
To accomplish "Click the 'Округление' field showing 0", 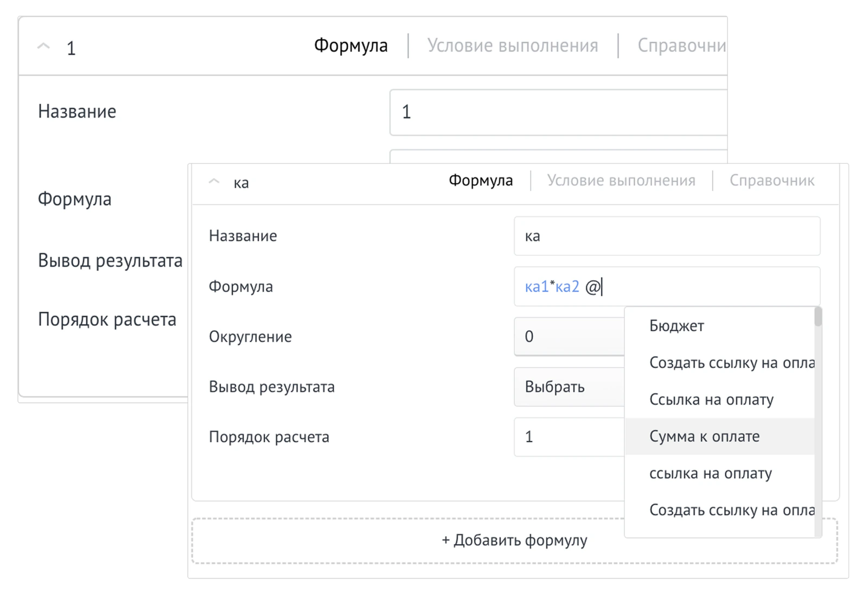I will (x=569, y=337).
